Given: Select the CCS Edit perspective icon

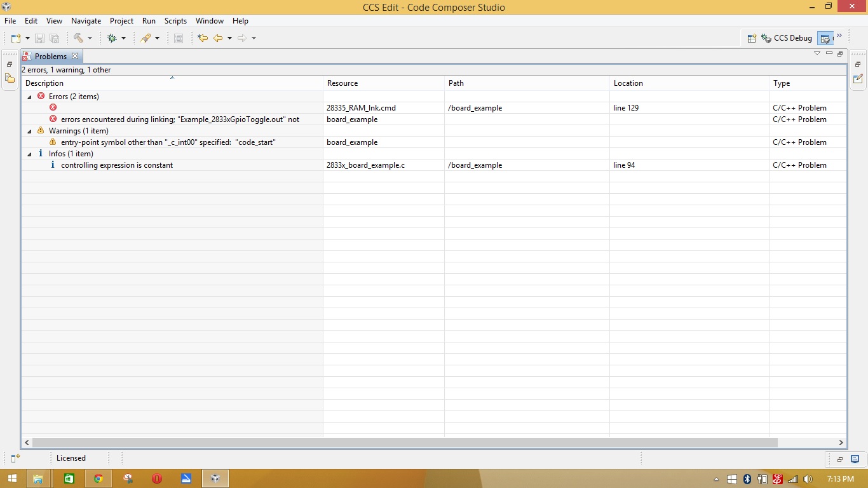Looking at the screenshot, I should 825,38.
